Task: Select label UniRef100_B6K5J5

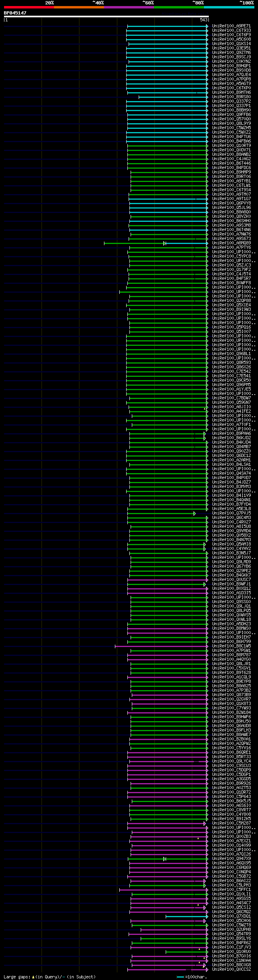Action: click(231, 801)
